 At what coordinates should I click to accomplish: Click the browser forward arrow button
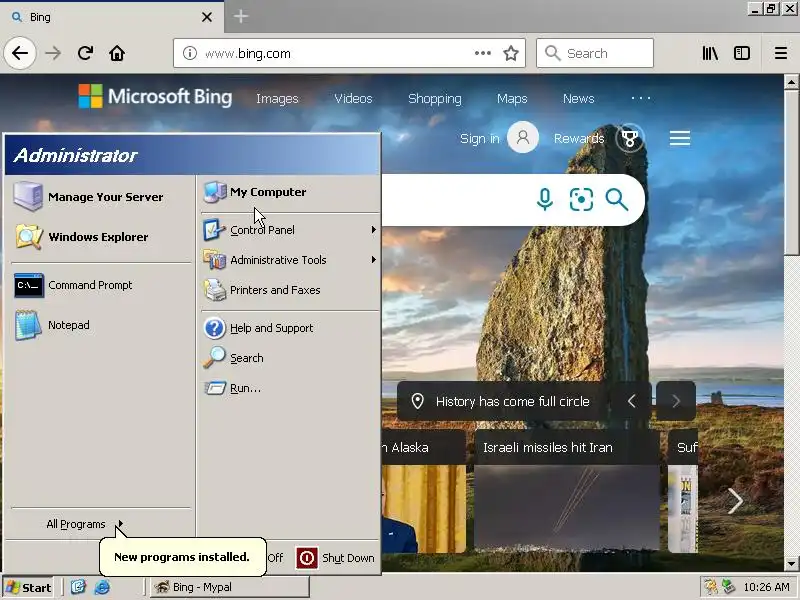[x=53, y=53]
